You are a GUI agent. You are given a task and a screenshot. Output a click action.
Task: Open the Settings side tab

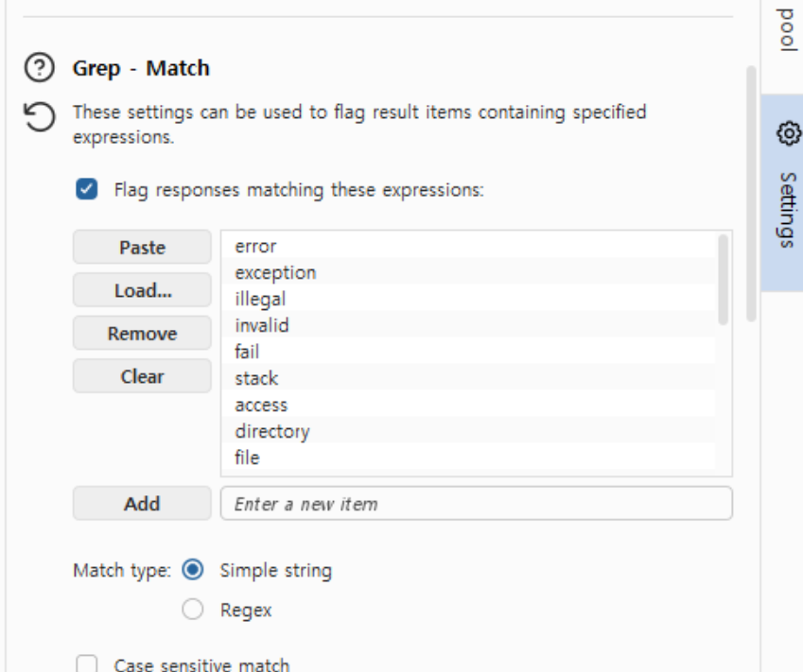pos(782,193)
